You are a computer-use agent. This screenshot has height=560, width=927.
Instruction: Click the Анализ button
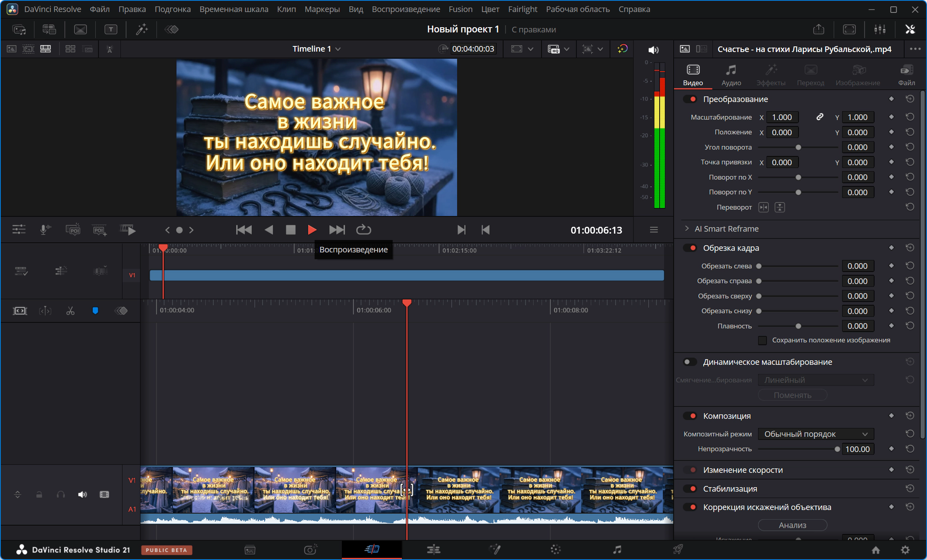pos(792,525)
